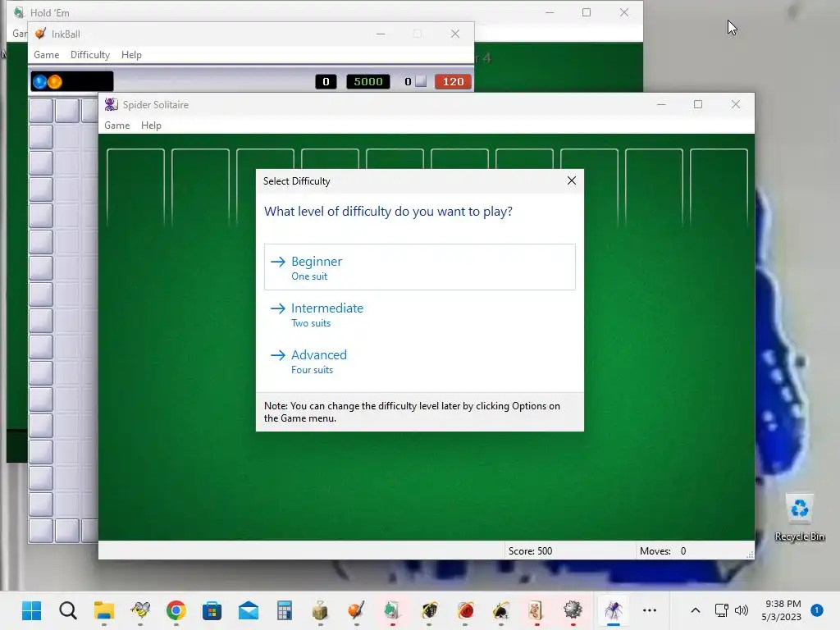Viewport: 840px width, 630px height.
Task: Open the Windows Start menu
Action: [x=32, y=610]
